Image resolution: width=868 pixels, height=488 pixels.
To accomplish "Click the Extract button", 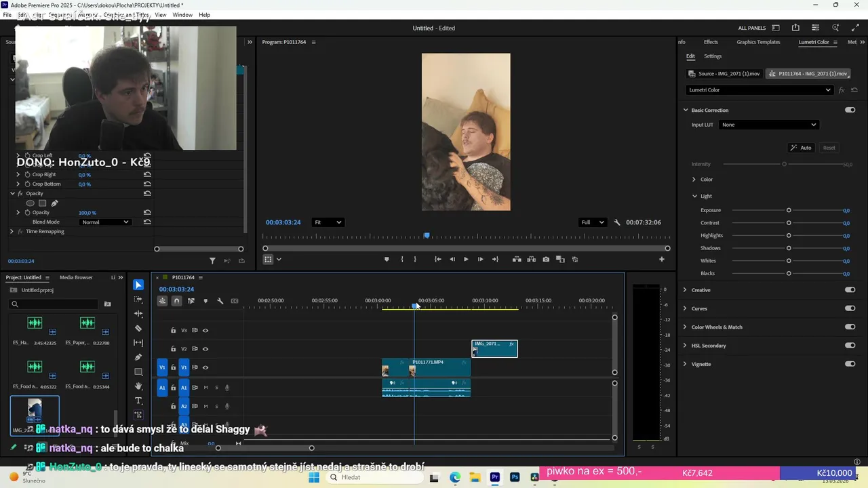I will point(531,259).
